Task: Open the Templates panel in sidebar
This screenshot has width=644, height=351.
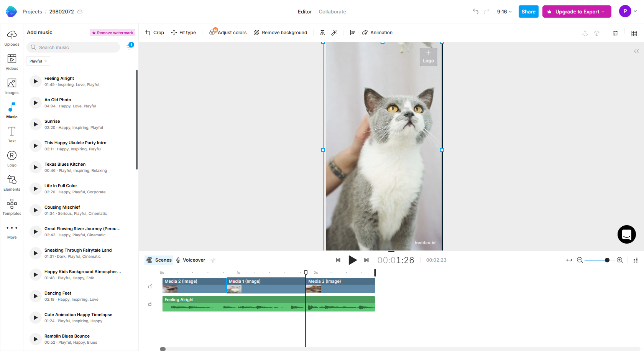Action: (x=12, y=208)
